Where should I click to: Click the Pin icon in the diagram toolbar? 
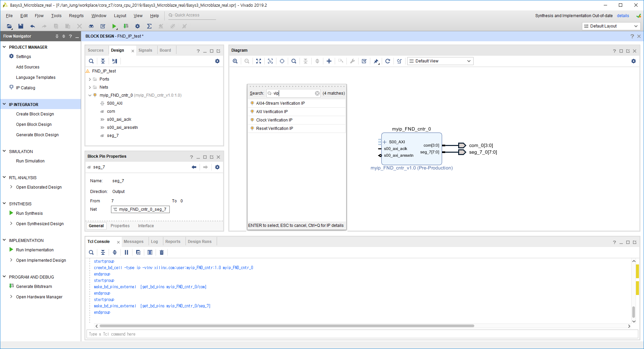376,61
